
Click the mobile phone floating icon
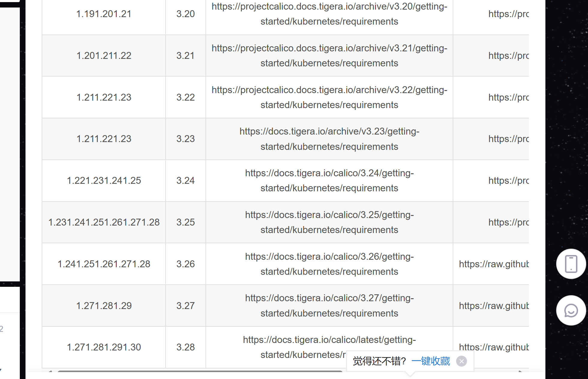coord(571,264)
